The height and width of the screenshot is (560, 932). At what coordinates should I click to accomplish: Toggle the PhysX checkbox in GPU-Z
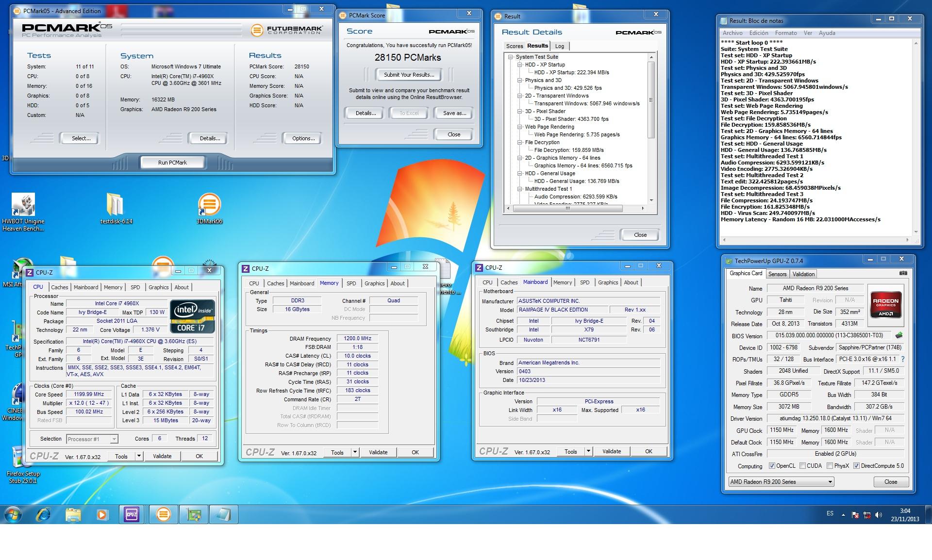pos(829,466)
